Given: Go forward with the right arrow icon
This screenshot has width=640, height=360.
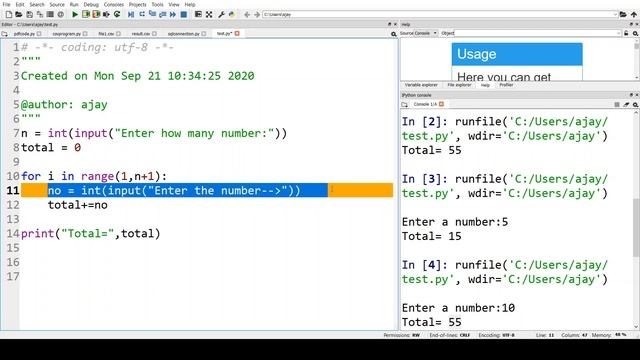Looking at the screenshot, I should coord(257,15).
